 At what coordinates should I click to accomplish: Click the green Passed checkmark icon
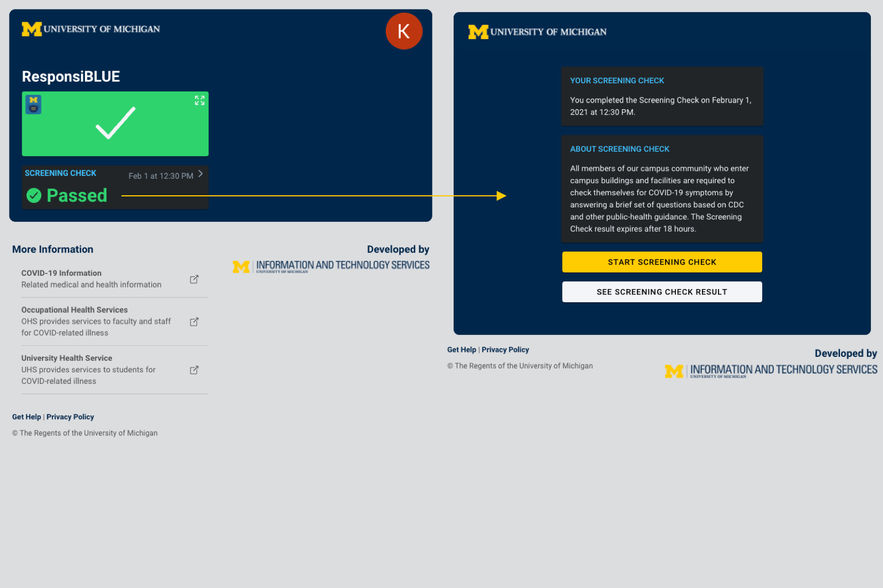pos(34,195)
